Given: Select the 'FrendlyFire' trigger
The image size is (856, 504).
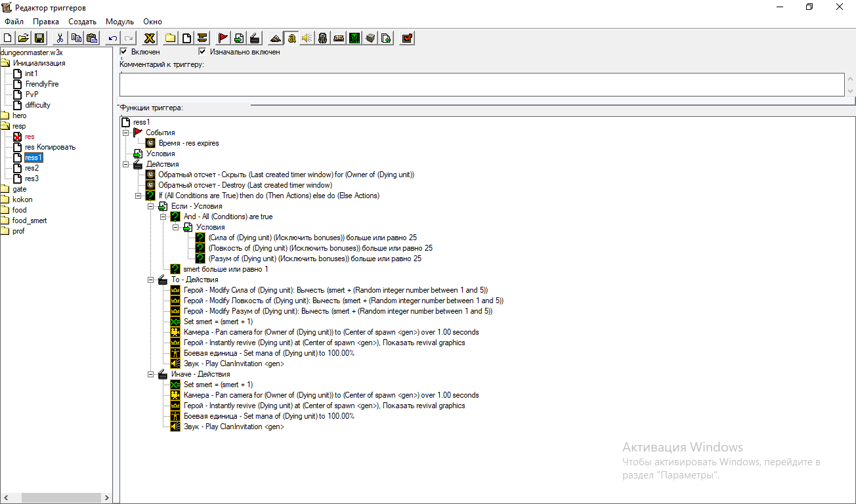Looking at the screenshot, I should click(x=42, y=84).
